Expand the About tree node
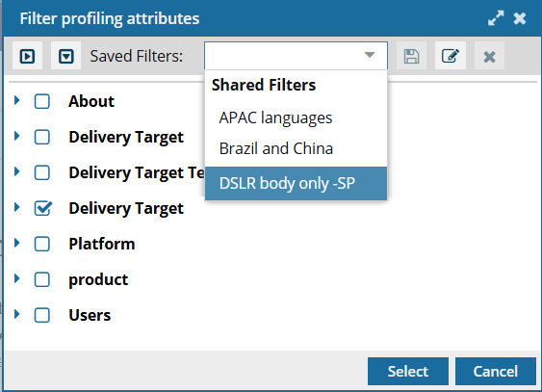Image resolution: width=542 pixels, height=392 pixels. (16, 100)
